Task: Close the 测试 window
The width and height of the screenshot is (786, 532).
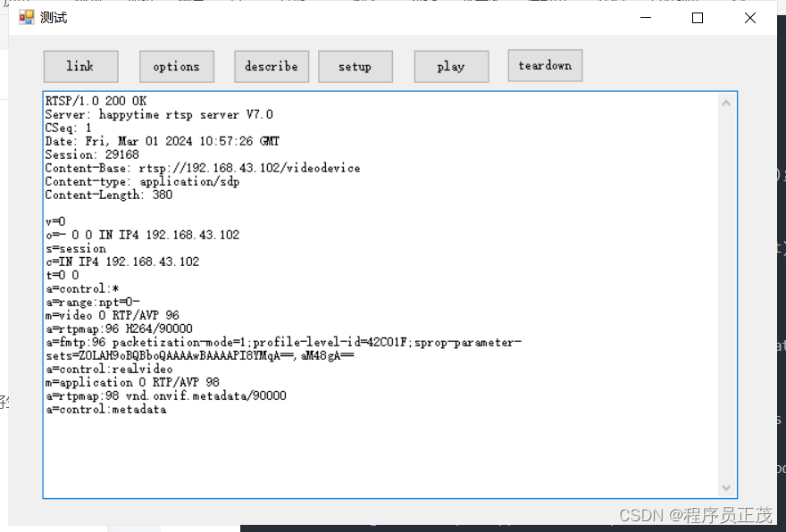Action: (749, 17)
